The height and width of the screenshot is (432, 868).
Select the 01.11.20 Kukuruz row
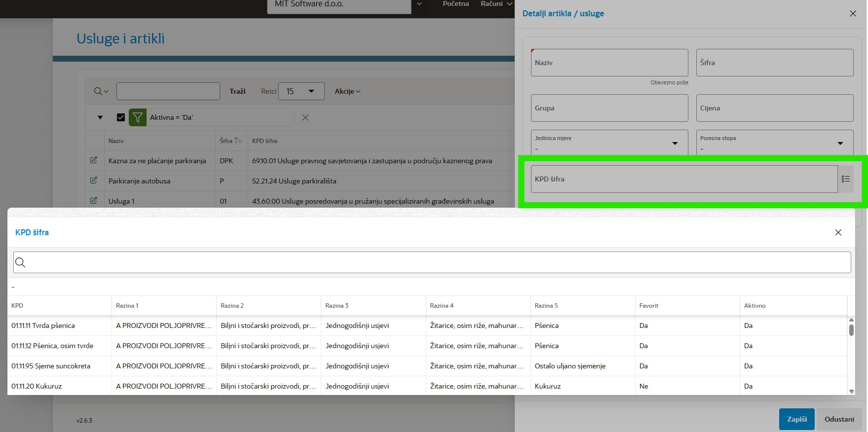click(x=37, y=386)
